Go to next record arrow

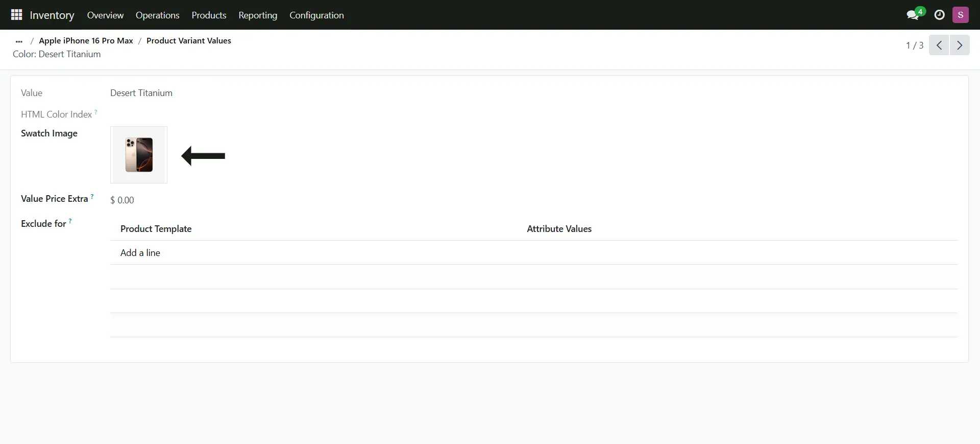pyautogui.click(x=960, y=45)
